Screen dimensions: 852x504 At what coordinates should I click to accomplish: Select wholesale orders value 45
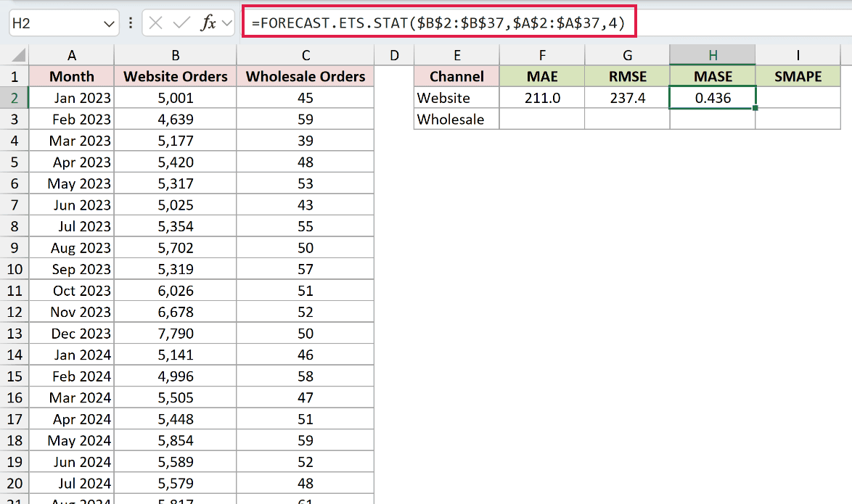click(x=306, y=98)
